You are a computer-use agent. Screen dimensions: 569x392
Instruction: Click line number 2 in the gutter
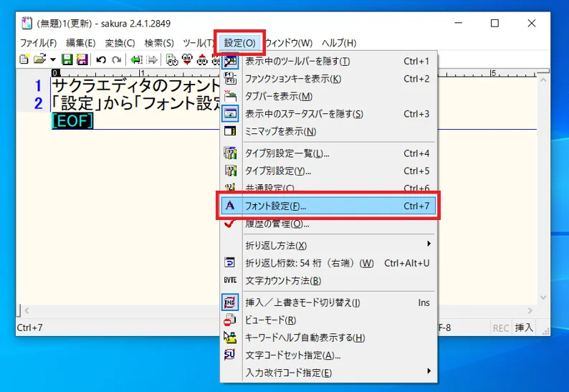pyautogui.click(x=38, y=103)
